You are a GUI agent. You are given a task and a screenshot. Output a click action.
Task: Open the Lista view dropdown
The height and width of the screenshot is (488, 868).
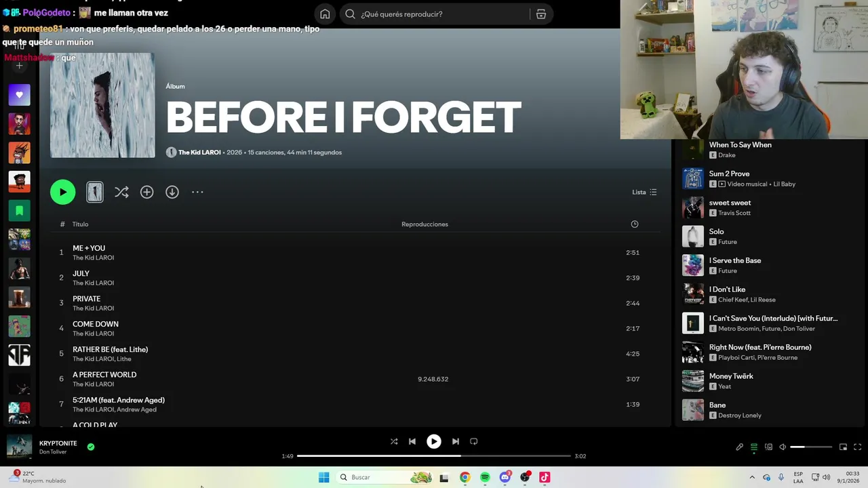click(644, 192)
